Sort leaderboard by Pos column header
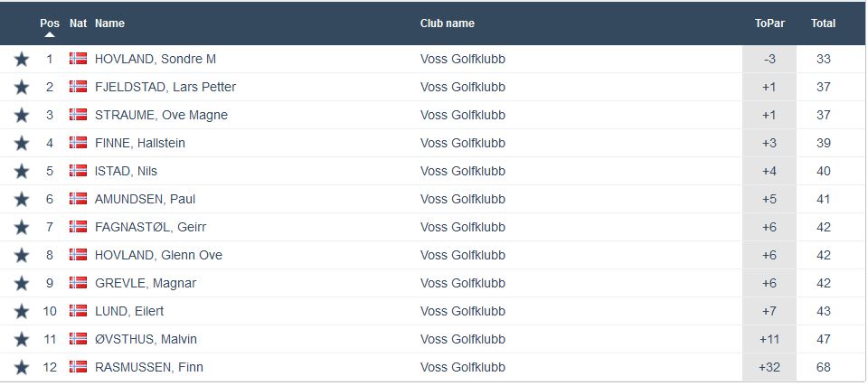Screen dimensions: 868x386 (50, 24)
